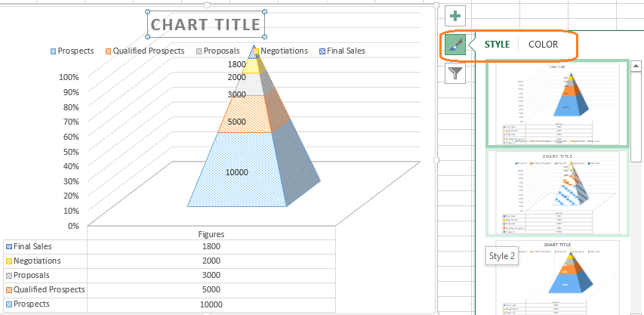Screen dimensions: 644x315
Task: Select the Prospects 10000 pyramid segment
Action: pos(236,171)
